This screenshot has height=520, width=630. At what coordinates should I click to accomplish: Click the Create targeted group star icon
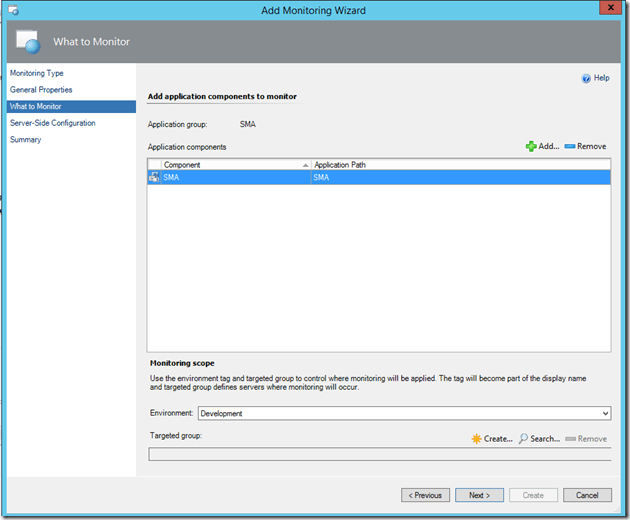click(476, 439)
